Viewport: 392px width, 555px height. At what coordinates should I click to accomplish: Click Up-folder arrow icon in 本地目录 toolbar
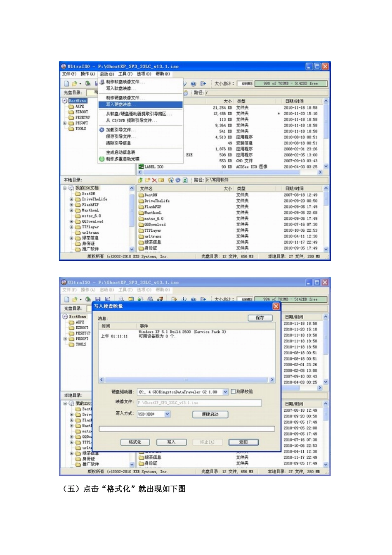pos(140,180)
